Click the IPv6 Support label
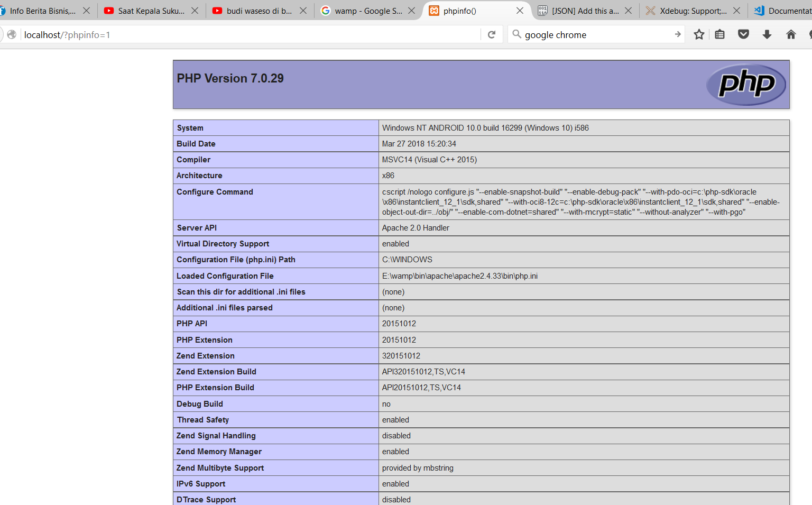This screenshot has width=812, height=505. 201,484
